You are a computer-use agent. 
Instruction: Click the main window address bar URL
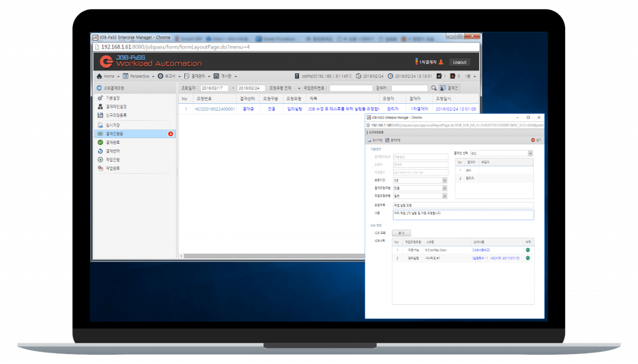[175, 47]
